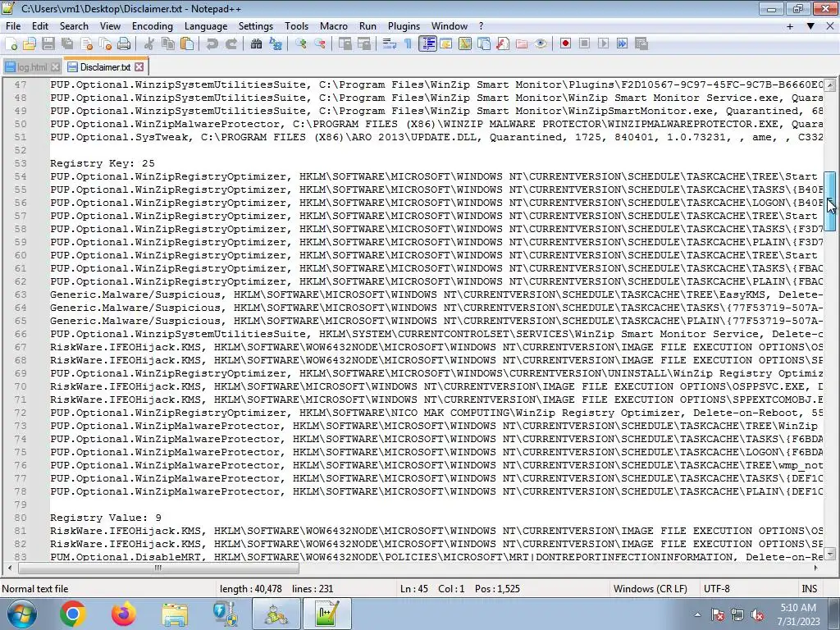Start macro recording with red dot
840x630 pixels.
pyautogui.click(x=565, y=44)
